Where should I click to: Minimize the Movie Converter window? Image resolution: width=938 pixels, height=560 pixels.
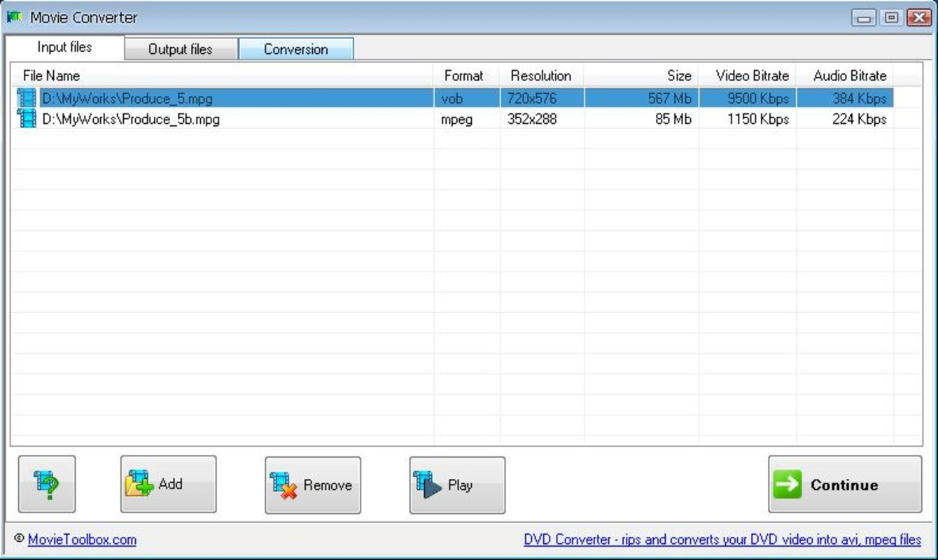coord(864,17)
